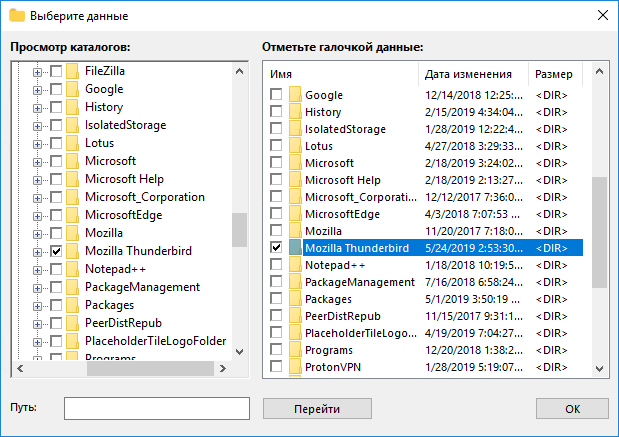The height and width of the screenshot is (437, 619).
Task: Confirm selection with the OK button
Action: pos(572,409)
